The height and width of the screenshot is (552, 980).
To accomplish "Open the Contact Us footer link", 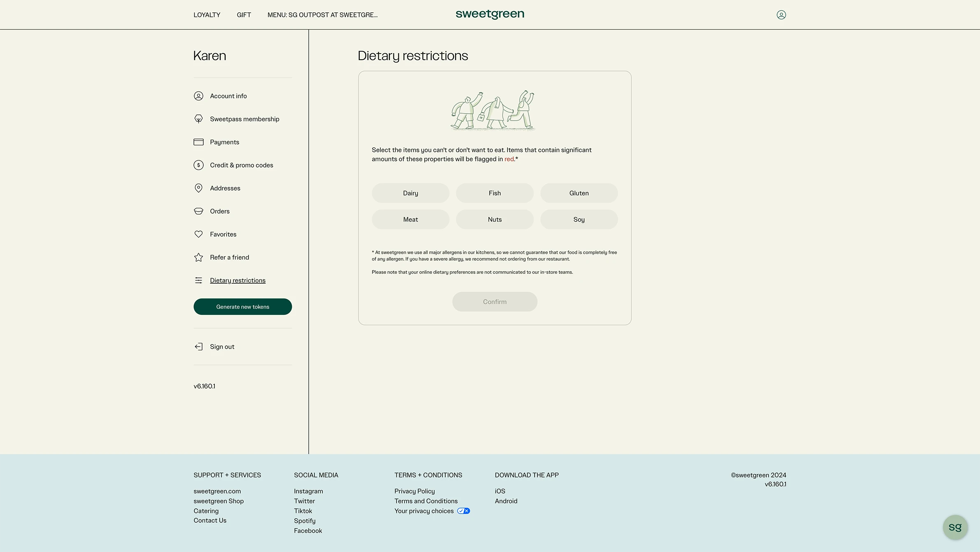I will 210,520.
